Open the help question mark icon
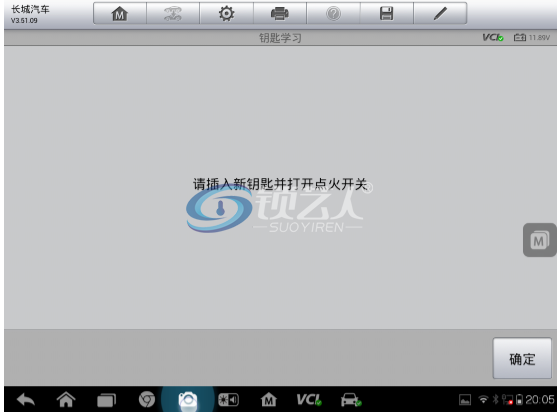The image size is (559, 415). pos(333,14)
